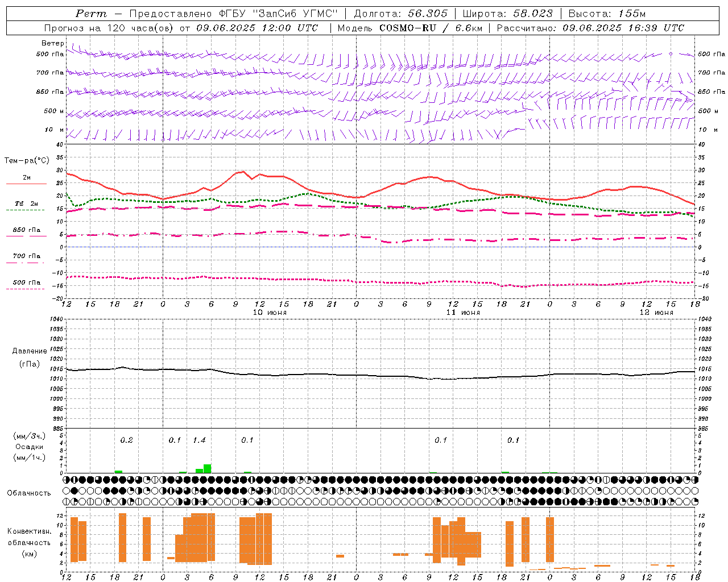Click the left "-20" temperature axis value
728x582 pixels.
(57, 298)
